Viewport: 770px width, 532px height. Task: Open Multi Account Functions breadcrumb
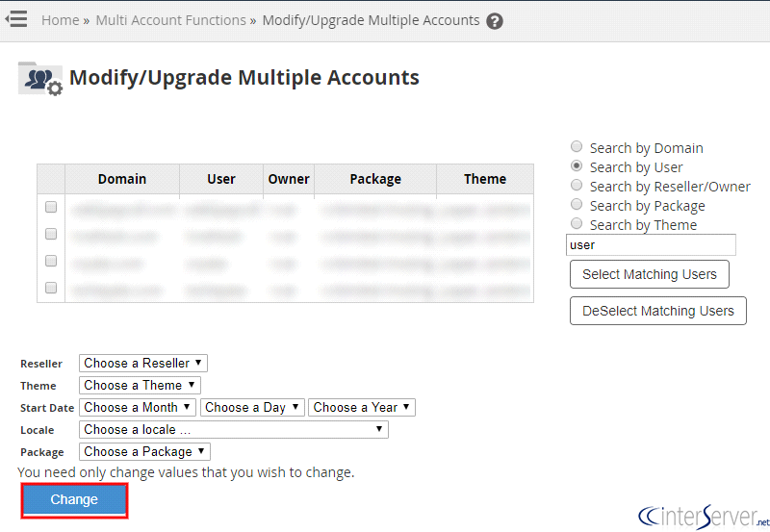(171, 20)
